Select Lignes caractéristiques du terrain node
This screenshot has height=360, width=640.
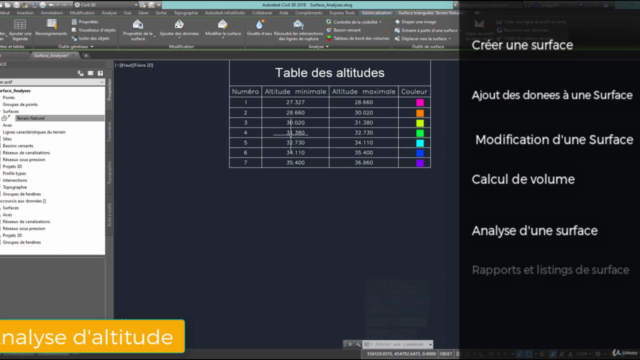[x=34, y=132]
